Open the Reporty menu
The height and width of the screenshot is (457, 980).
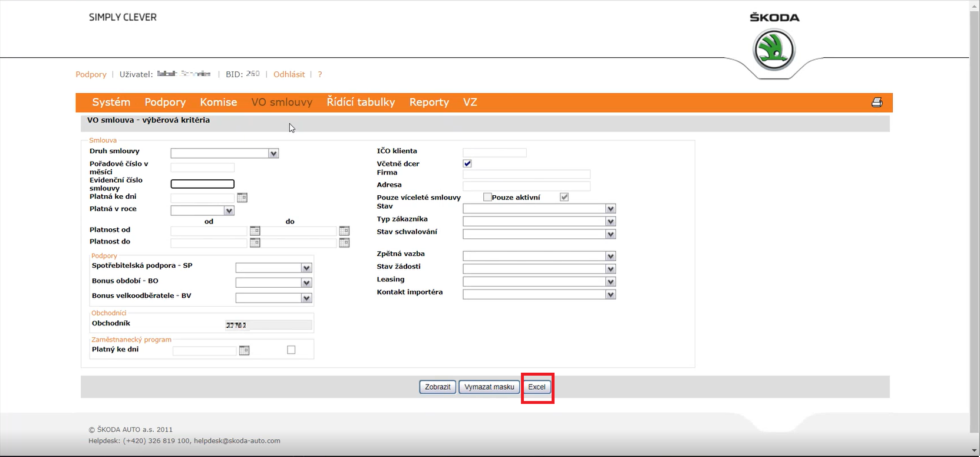(429, 102)
